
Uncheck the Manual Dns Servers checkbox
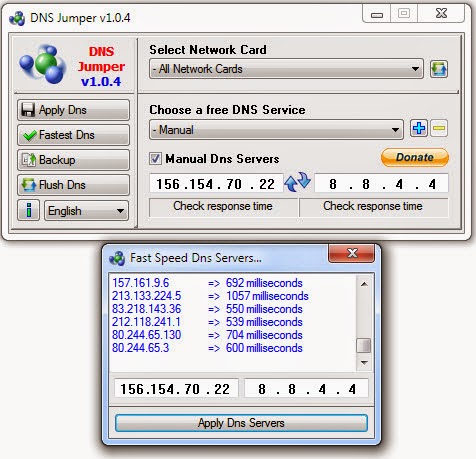coord(155,159)
